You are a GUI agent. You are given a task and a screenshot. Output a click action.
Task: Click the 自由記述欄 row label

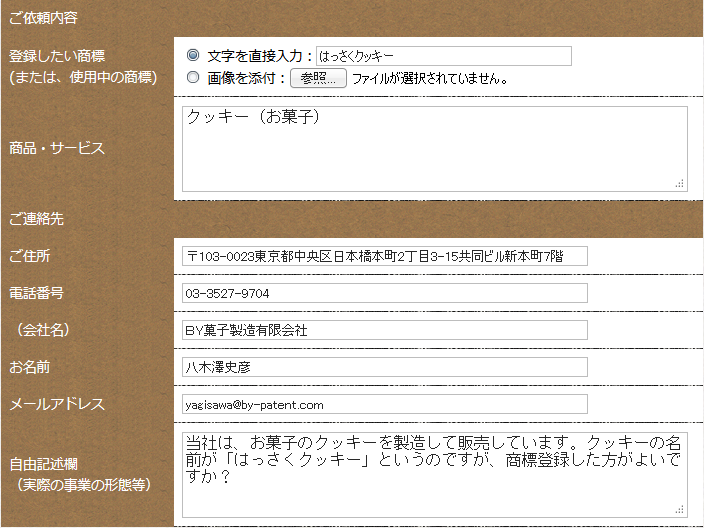click(43, 464)
